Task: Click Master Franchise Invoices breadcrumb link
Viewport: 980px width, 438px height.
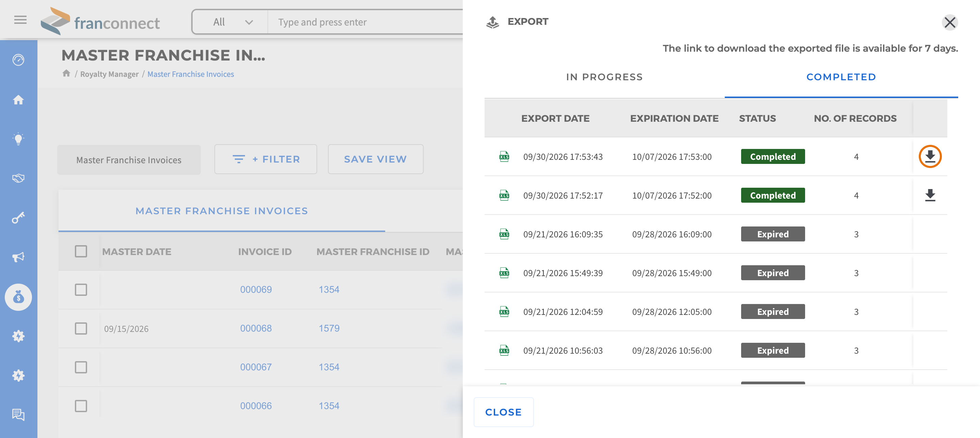Action: pyautogui.click(x=191, y=74)
